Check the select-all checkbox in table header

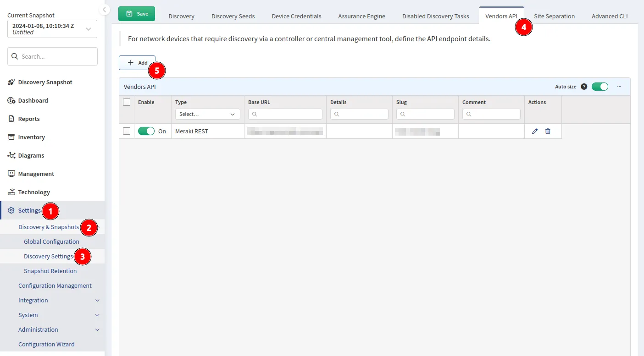click(127, 102)
